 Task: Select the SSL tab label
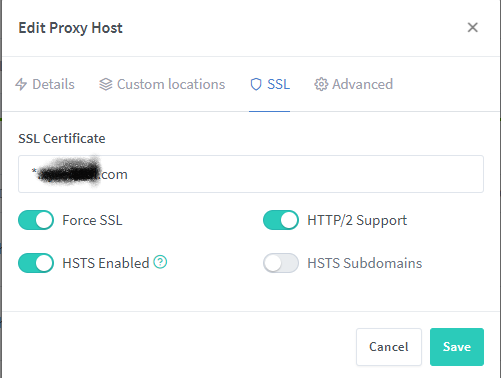[x=278, y=84]
